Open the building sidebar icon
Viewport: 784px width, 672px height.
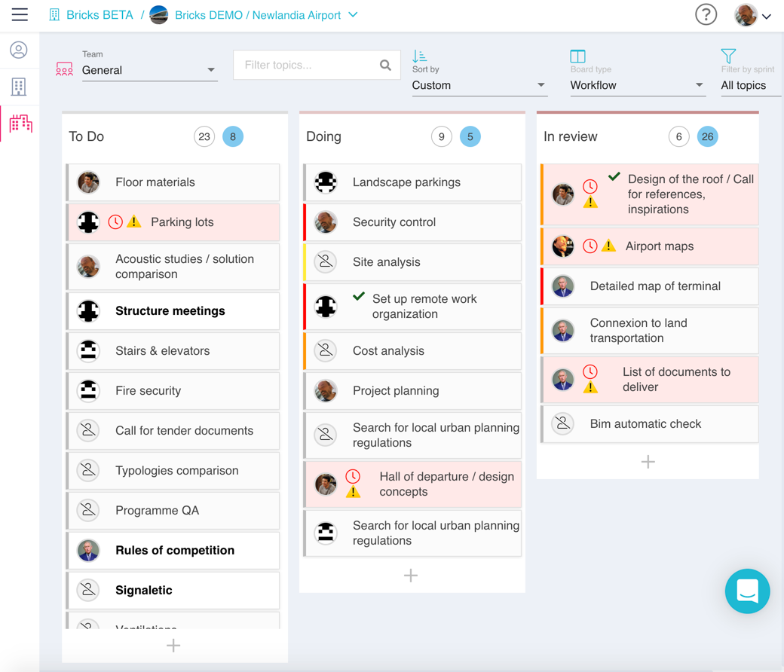(19, 87)
